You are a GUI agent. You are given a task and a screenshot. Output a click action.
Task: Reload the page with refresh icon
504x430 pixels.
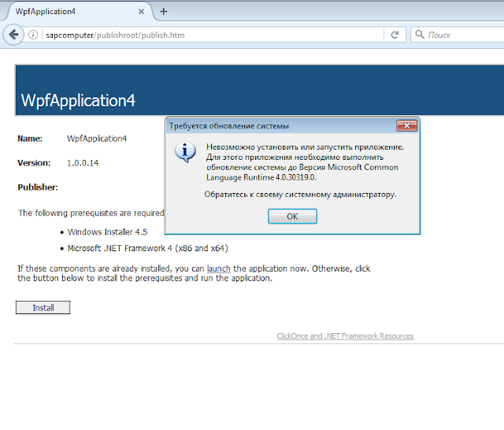tap(395, 35)
